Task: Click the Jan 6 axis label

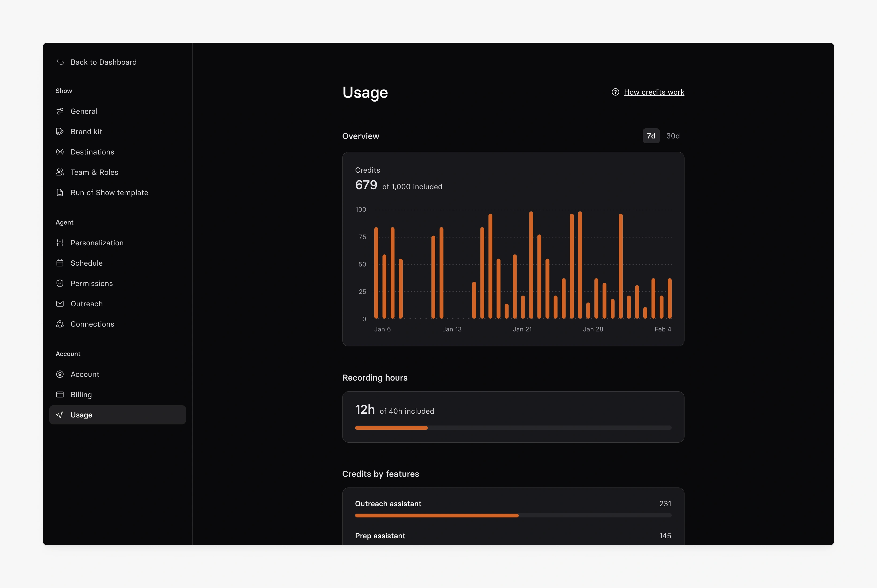Action: tap(382, 329)
